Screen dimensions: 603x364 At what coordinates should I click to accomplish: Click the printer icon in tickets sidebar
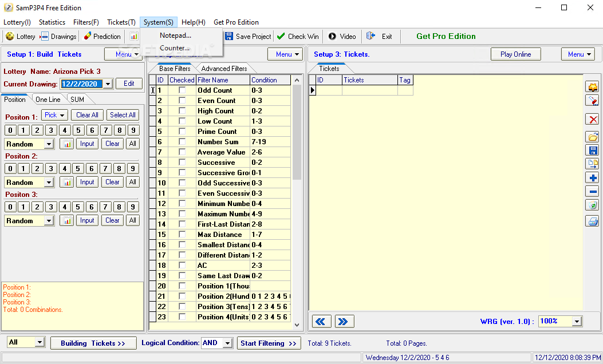click(x=593, y=221)
